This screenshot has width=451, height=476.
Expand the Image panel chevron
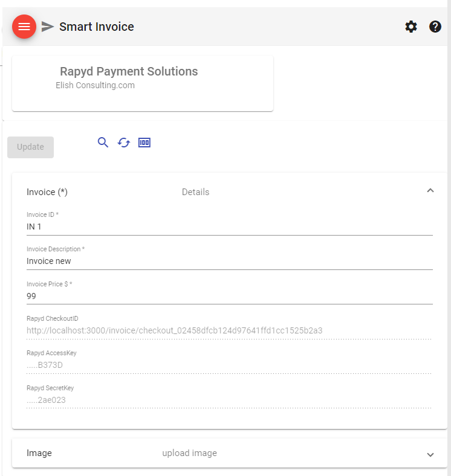(x=430, y=454)
